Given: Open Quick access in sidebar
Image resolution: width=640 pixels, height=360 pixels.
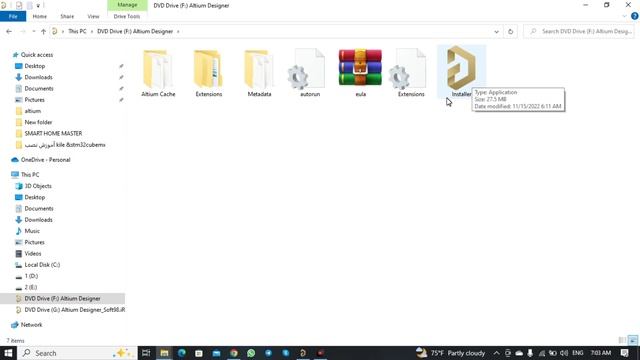Looking at the screenshot, I should click(37, 55).
